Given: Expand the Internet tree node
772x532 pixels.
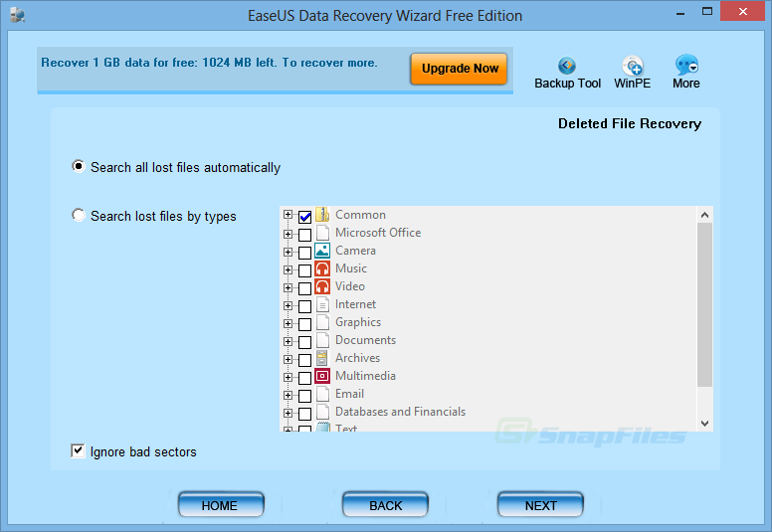Looking at the screenshot, I should pyautogui.click(x=289, y=305).
